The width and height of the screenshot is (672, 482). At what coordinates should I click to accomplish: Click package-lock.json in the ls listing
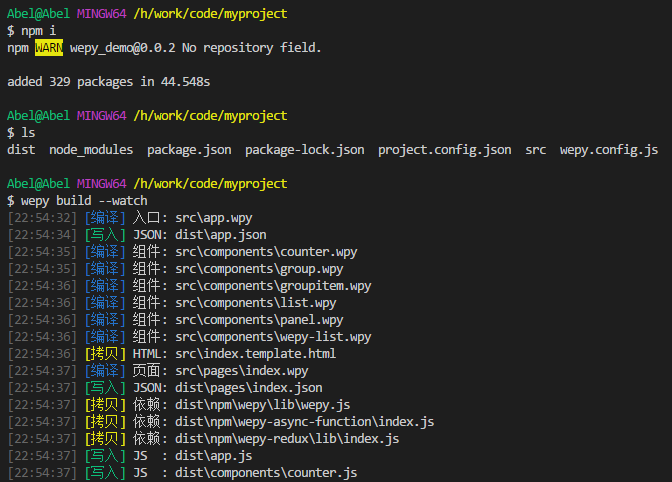(305, 149)
